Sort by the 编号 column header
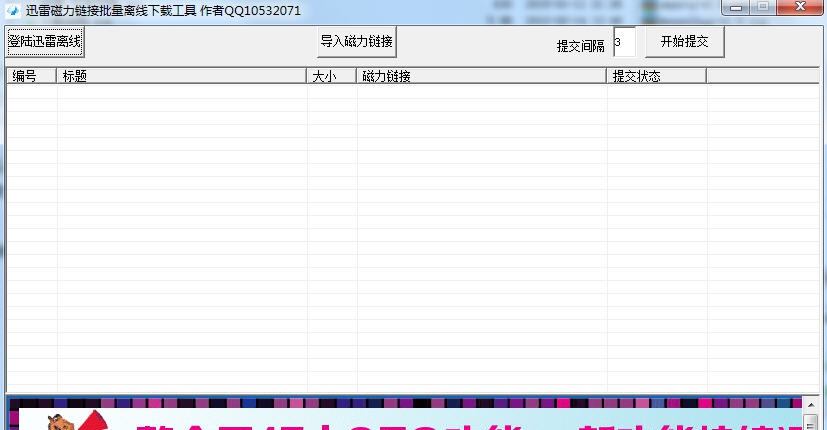Image resolution: width=827 pixels, height=430 pixels. [31, 76]
